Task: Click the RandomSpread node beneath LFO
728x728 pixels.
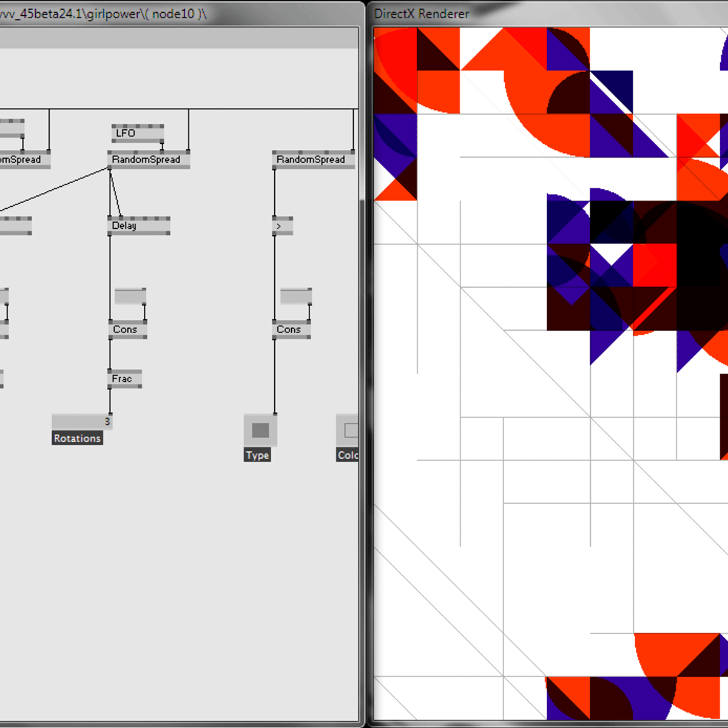Action: (148, 160)
